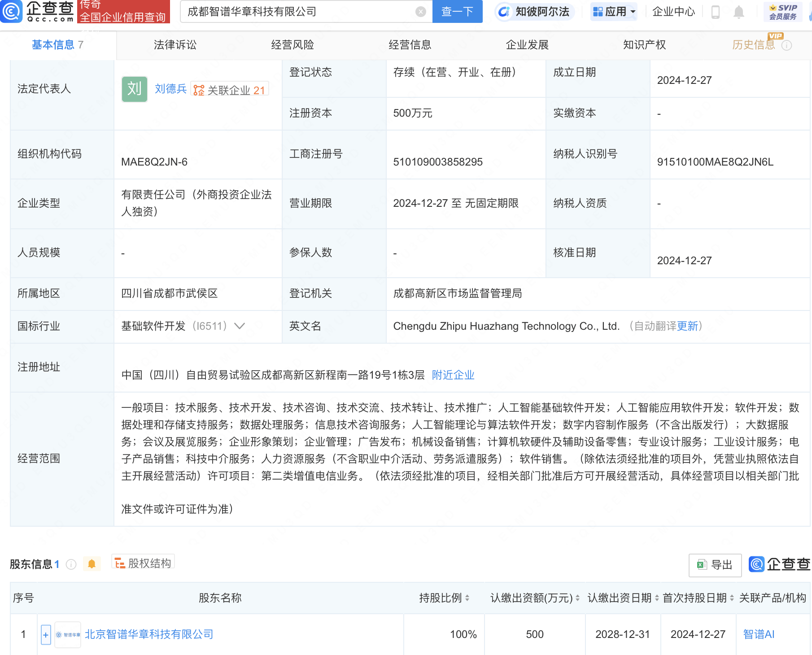Open 历史信息 VIP tab

(x=754, y=44)
